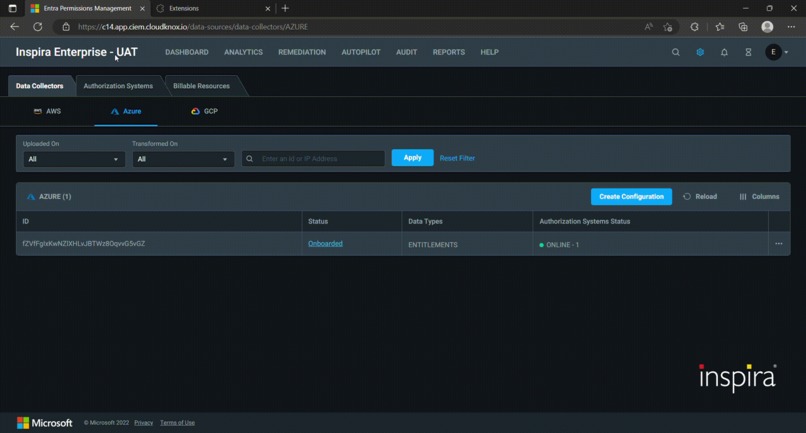Image resolution: width=806 pixels, height=433 pixels.
Task: Open the hourglass tasks icon
Action: click(x=748, y=52)
